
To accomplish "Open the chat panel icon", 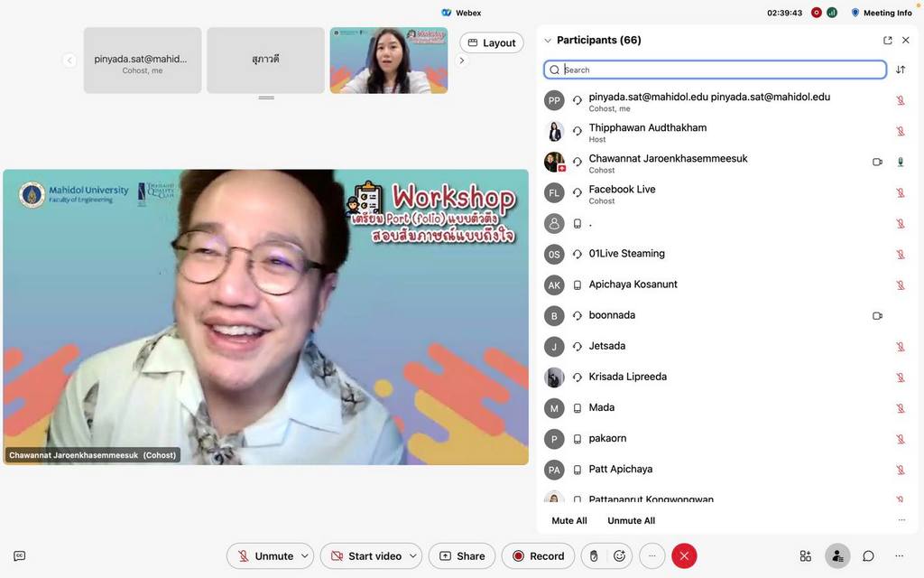I will [x=868, y=556].
